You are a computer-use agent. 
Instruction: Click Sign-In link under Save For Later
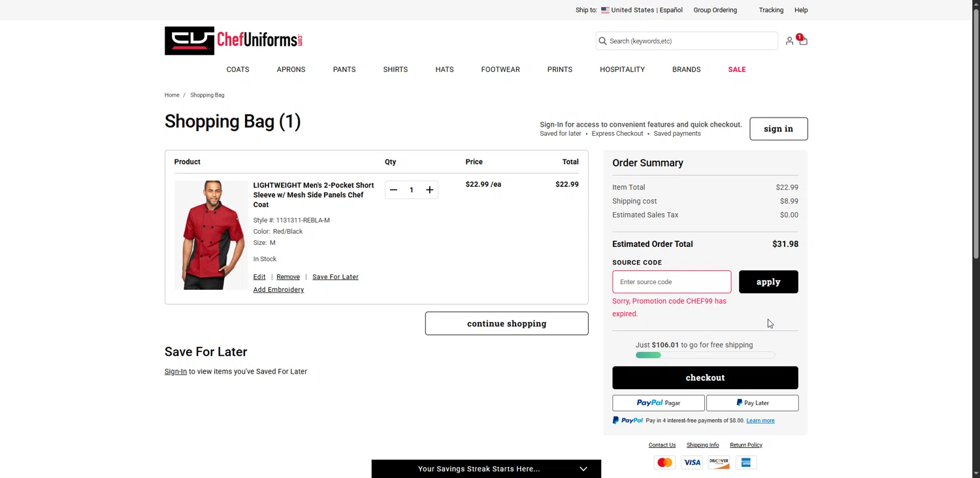(x=176, y=372)
